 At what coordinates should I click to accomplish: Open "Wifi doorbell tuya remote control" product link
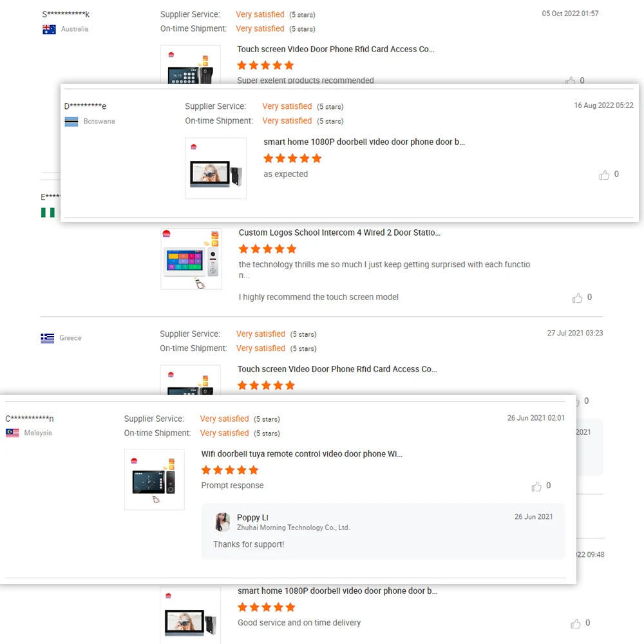[301, 454]
